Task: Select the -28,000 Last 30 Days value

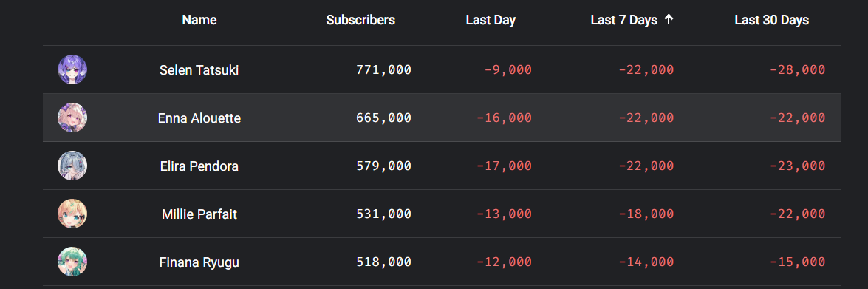Action: point(797,69)
